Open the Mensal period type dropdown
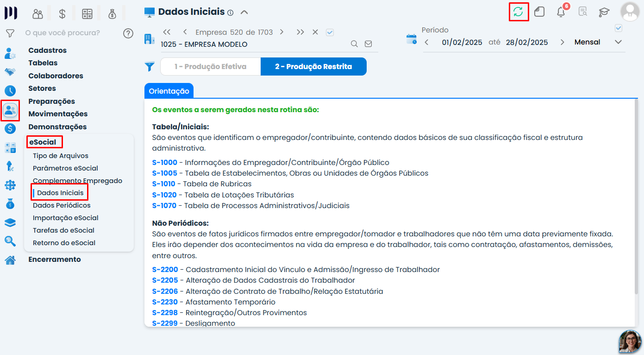The height and width of the screenshot is (355, 644). tap(598, 42)
